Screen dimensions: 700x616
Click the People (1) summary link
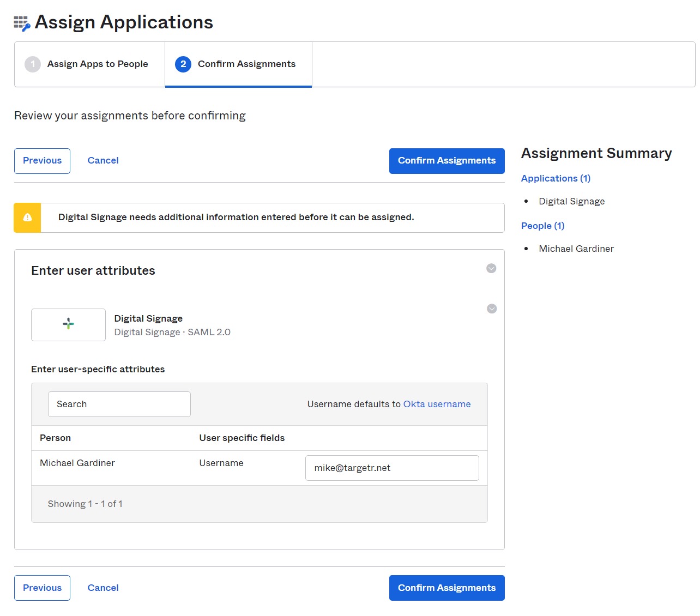click(543, 226)
